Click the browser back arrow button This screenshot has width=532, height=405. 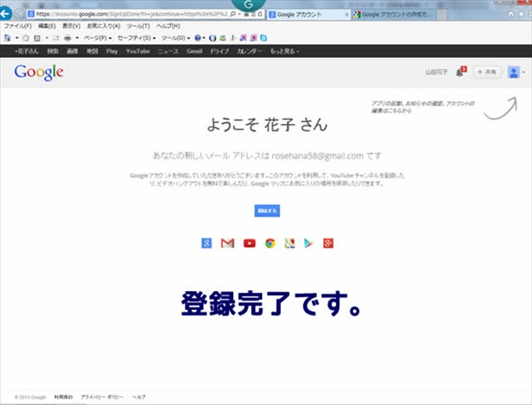pyautogui.click(x=5, y=13)
